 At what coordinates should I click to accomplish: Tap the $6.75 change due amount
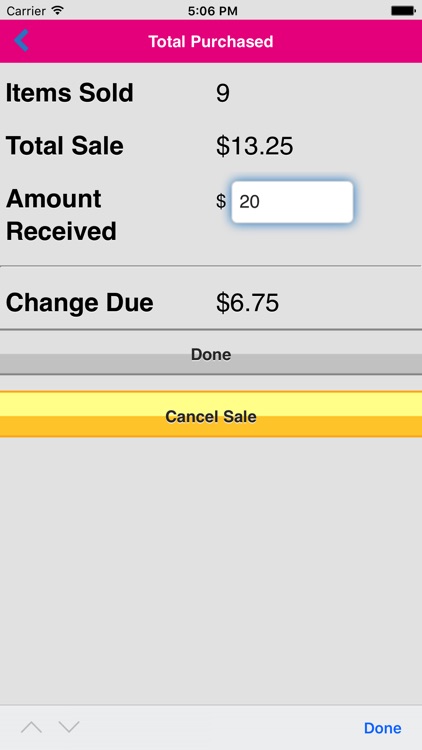(247, 303)
